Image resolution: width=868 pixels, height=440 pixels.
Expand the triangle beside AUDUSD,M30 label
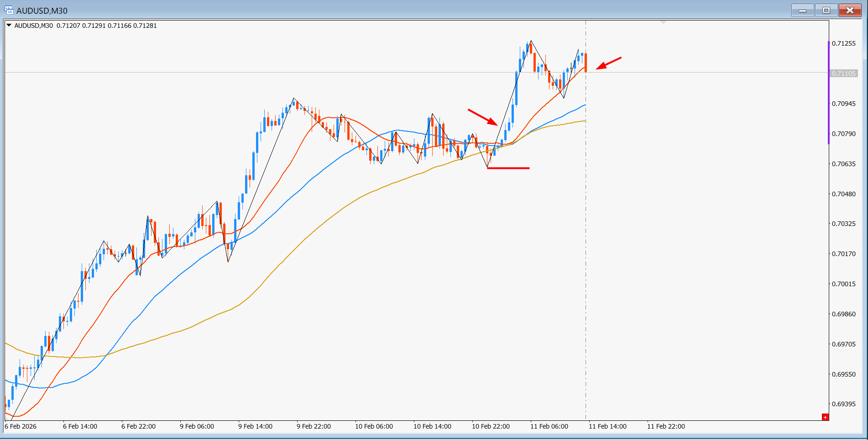pos(9,26)
